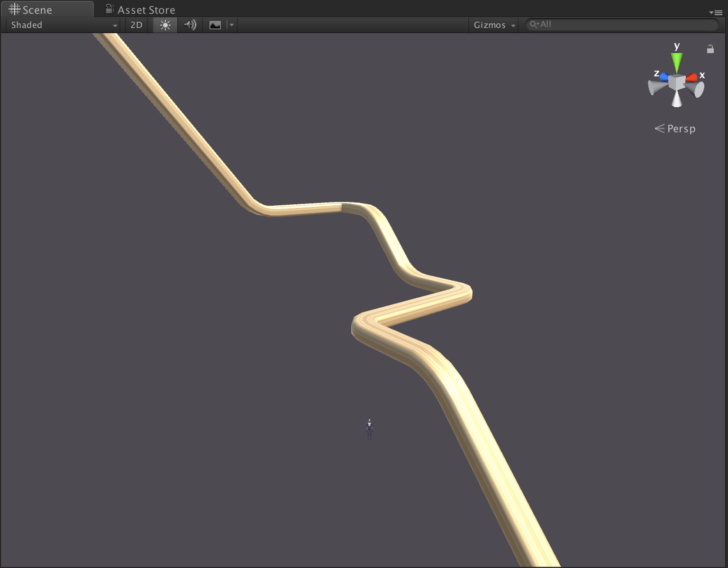Toggle 2D view mode
The height and width of the screenshot is (568, 728).
[x=136, y=25]
